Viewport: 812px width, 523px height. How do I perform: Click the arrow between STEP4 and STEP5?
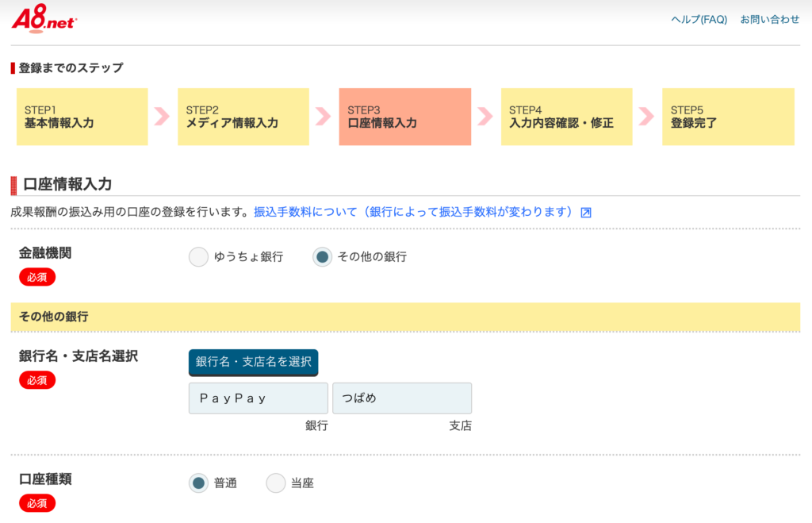(646, 117)
